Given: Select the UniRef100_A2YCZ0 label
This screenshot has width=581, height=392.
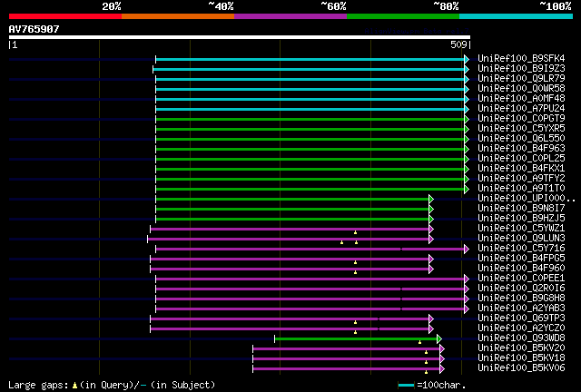Looking at the screenshot, I should point(521,328).
